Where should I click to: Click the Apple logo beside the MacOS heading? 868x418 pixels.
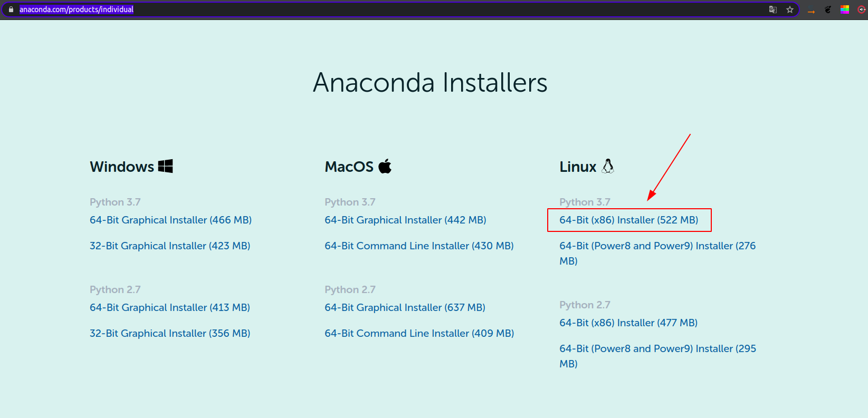(385, 166)
